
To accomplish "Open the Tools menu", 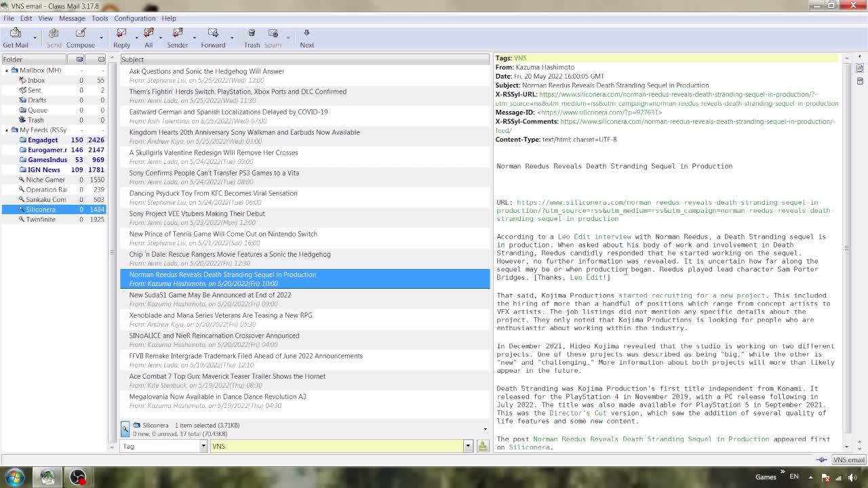I will (x=100, y=18).
